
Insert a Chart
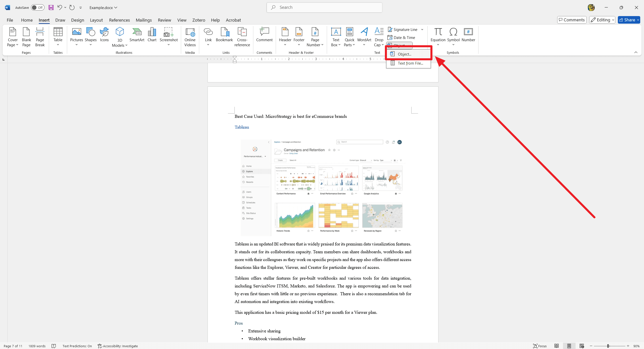point(152,35)
